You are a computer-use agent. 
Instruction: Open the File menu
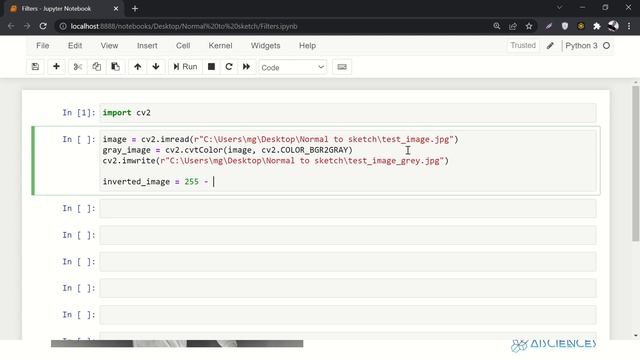(x=42, y=46)
